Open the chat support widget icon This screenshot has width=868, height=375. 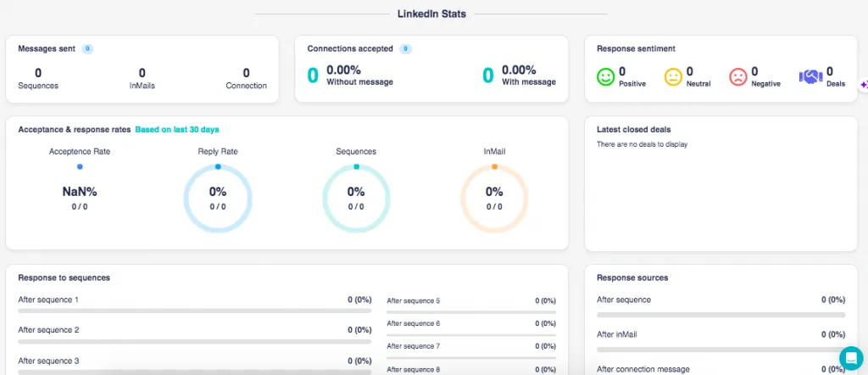coord(851,358)
